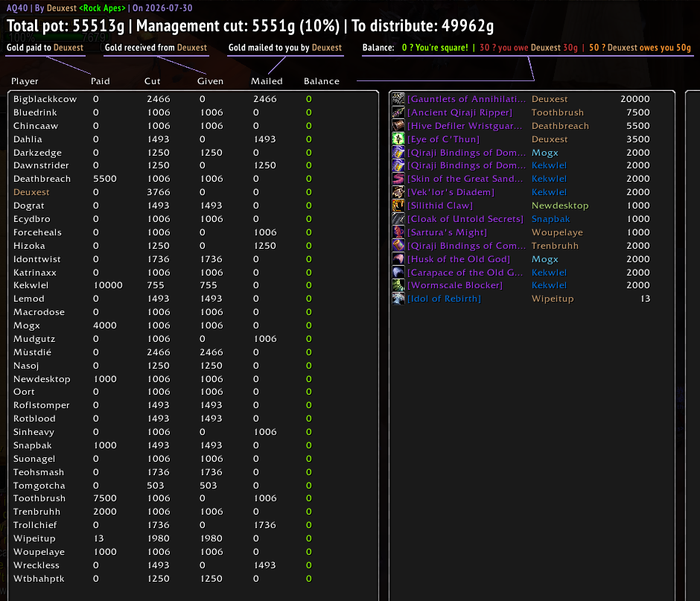Click the Rock Apes guild name

102,8
